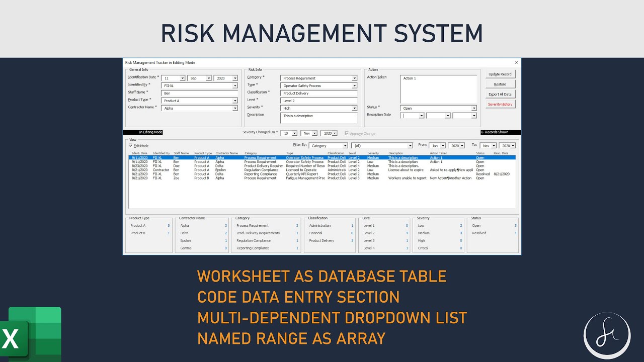
Task: Close the Risk Management Tracker form
Action: tap(516, 62)
